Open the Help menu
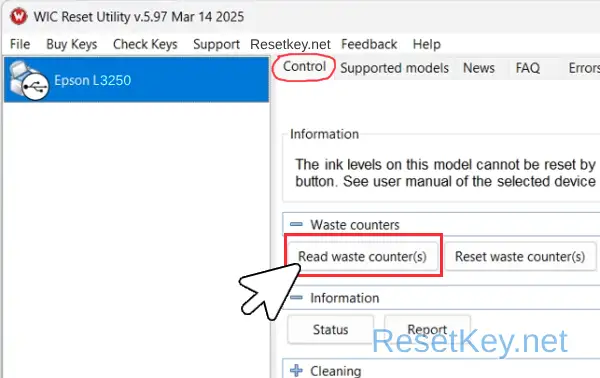600x378 pixels. [427, 44]
